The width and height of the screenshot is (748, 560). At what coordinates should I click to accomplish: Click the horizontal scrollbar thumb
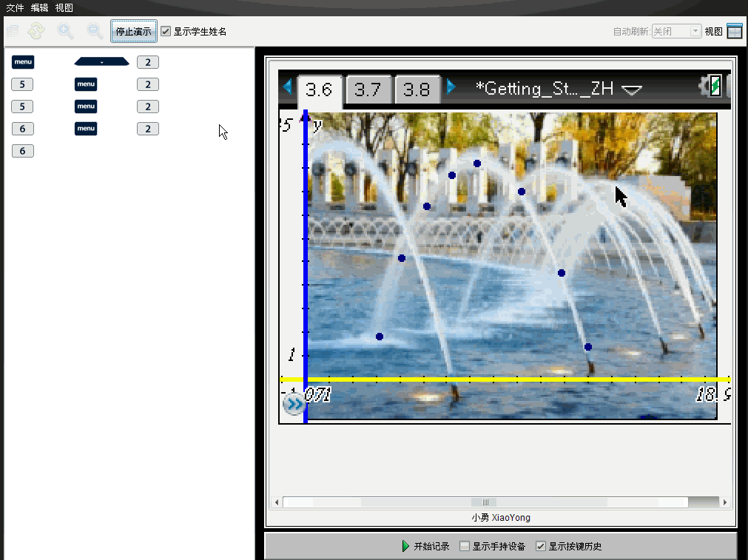[x=485, y=502]
